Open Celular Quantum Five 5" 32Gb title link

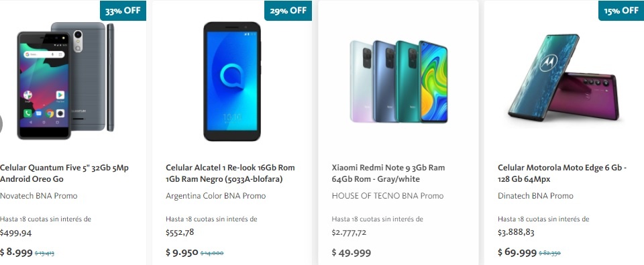pyautogui.click(x=65, y=173)
